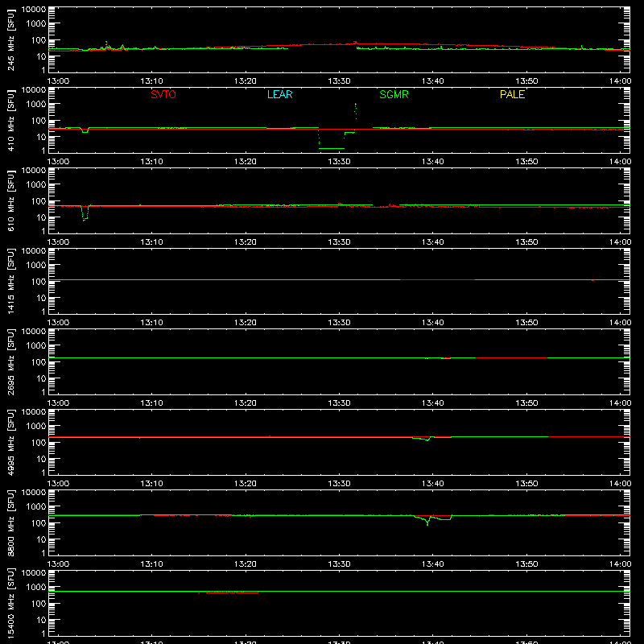Click the red SVTO legend label

(163, 94)
